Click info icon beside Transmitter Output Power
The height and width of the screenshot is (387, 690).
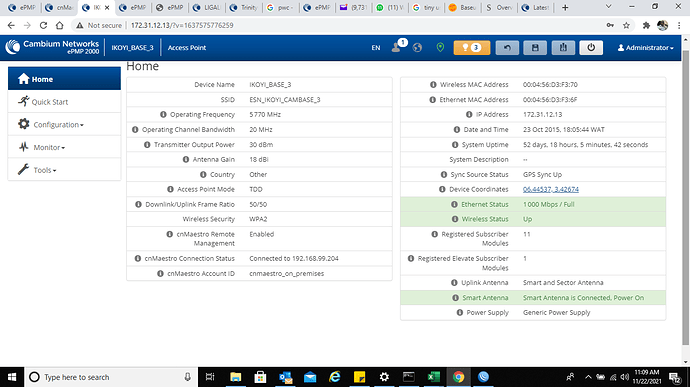147,144
